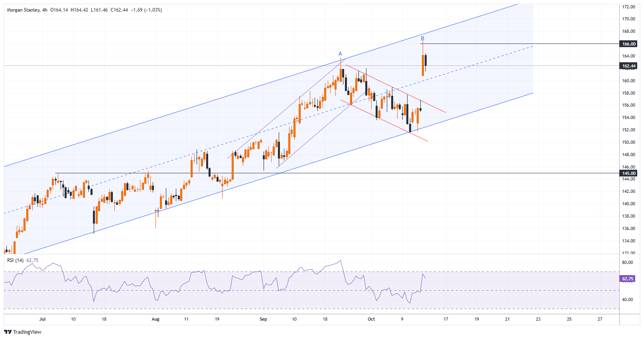Viewport: 644px width, 339px height.
Task: Click the high value H164.42
Action: [x=79, y=10]
